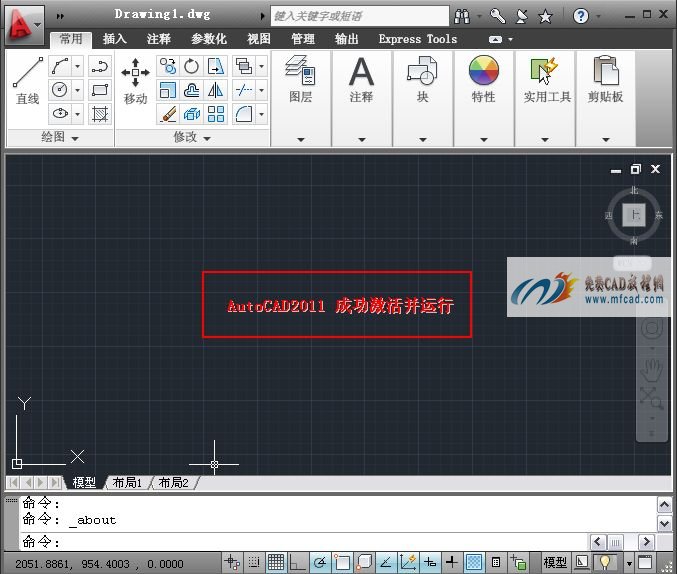The width and height of the screenshot is (677, 574).
Task: Activate the Move (移动) tool
Action: (x=135, y=81)
